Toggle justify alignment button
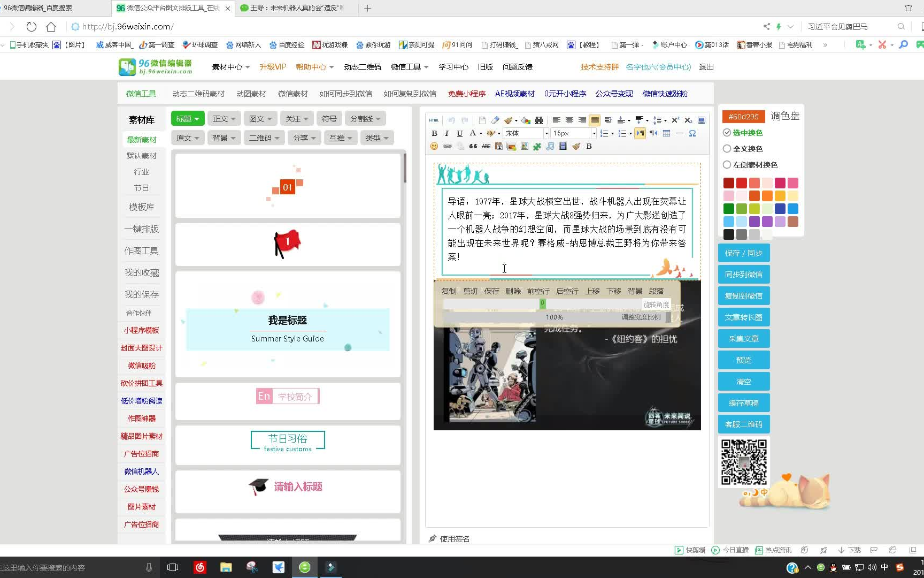This screenshot has height=578, width=924. [x=595, y=120]
